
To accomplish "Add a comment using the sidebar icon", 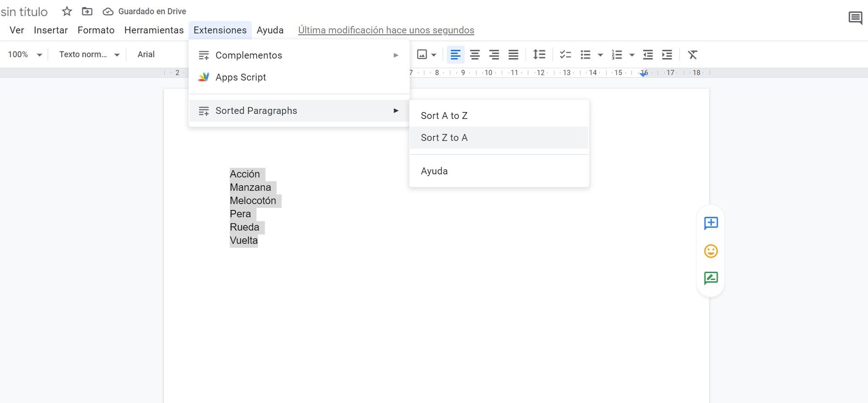I will (711, 223).
